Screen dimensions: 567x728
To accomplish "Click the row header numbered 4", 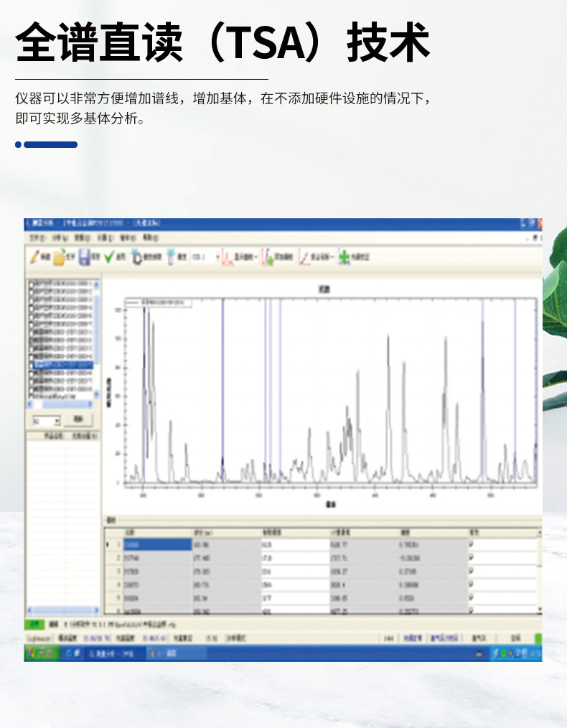I will pyautogui.click(x=113, y=584).
